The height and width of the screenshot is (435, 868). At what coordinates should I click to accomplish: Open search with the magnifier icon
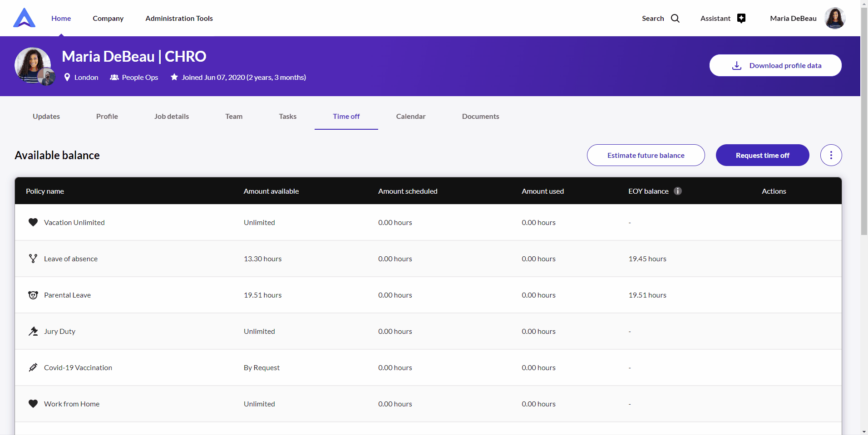[x=675, y=18]
